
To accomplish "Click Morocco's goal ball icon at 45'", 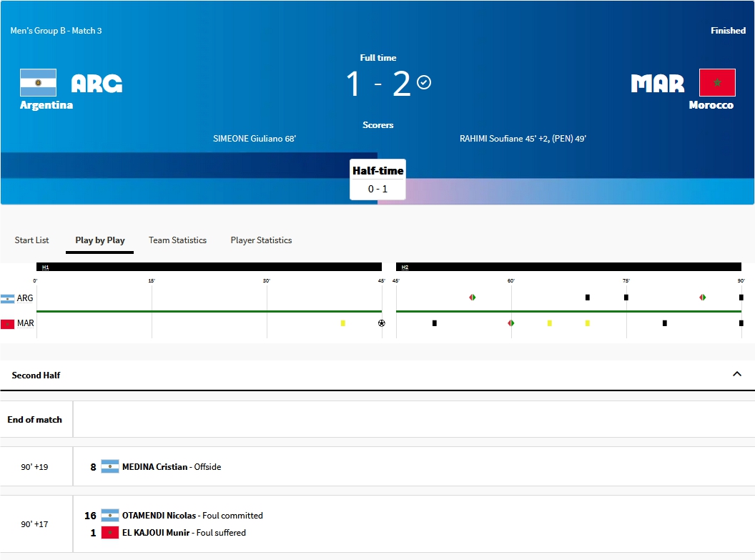I will (x=381, y=323).
